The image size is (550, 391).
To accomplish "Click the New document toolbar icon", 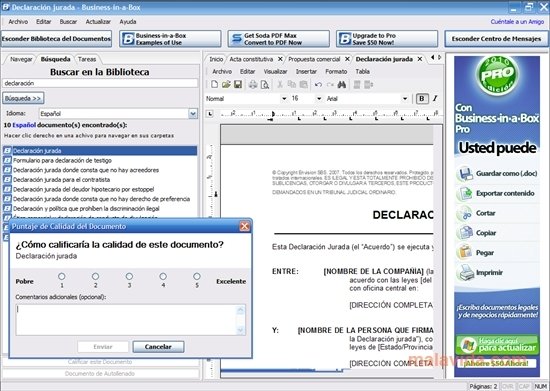I will pos(214,84).
